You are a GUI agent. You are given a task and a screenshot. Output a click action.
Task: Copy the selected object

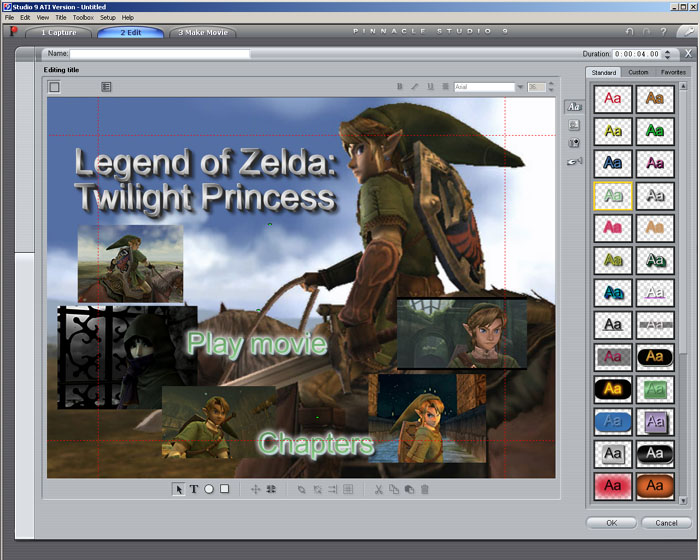click(394, 489)
